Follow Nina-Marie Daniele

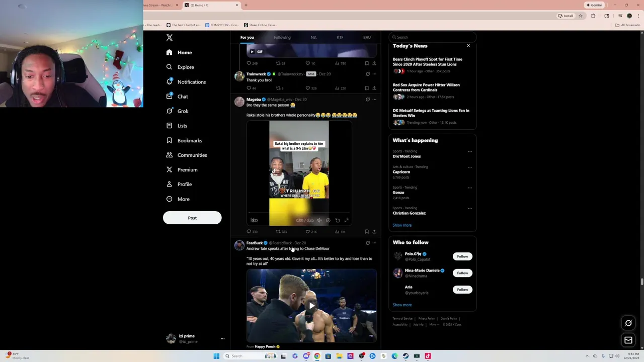click(x=462, y=273)
